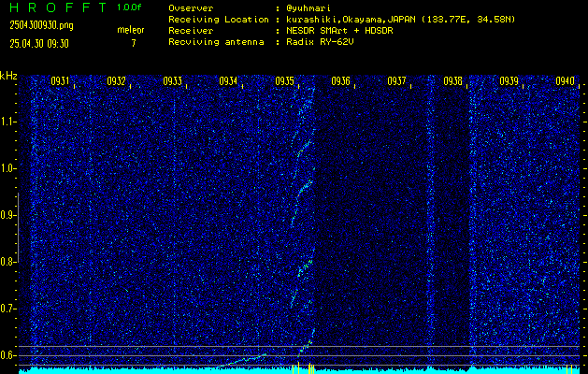The height and width of the screenshot is (374, 588).
Task: Click the meteor count value 7
Action: (x=134, y=43)
